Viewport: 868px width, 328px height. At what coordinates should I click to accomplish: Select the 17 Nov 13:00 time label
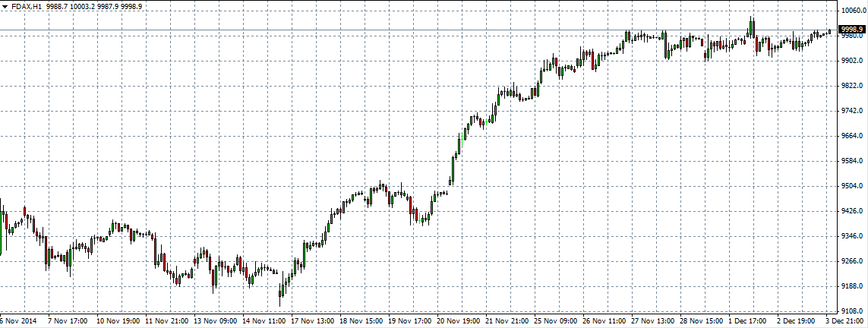pos(312,321)
